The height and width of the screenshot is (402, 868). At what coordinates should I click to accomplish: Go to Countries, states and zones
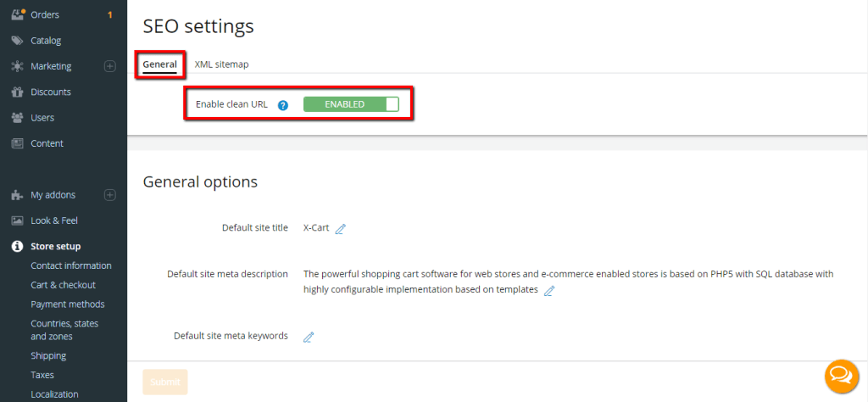[x=64, y=330]
